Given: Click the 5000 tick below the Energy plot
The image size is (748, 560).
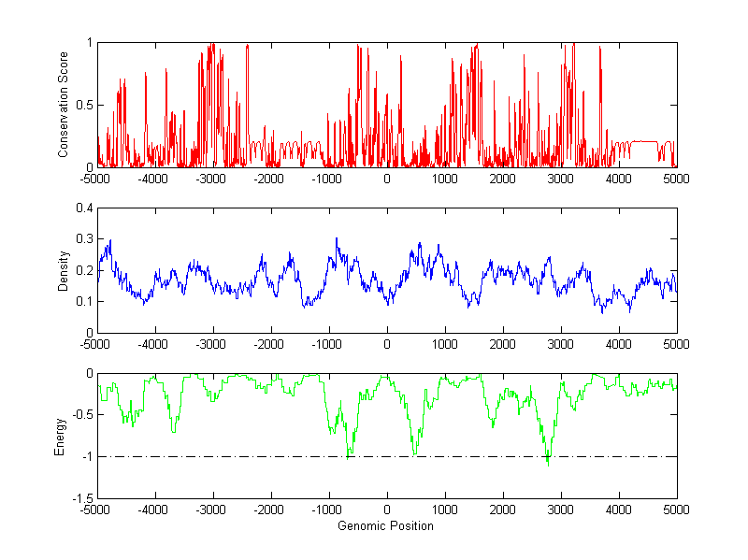Looking at the screenshot, I should [x=676, y=510].
